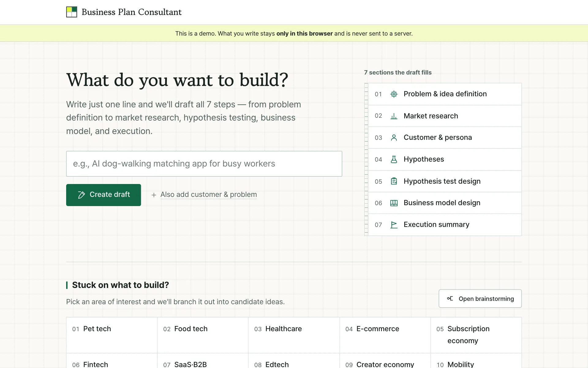Viewport: 588px width, 368px height.
Task: Click the Execution summary text
Action: click(x=436, y=224)
